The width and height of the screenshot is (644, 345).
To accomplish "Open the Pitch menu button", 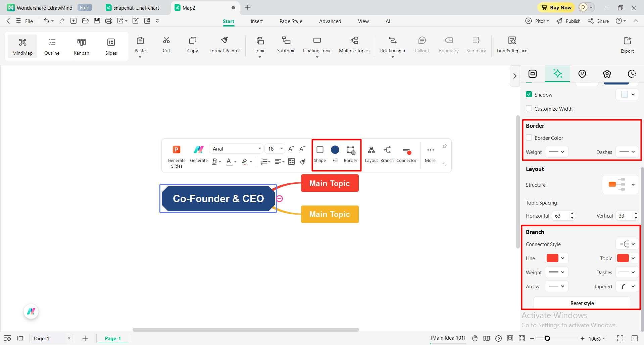I will (x=537, y=21).
